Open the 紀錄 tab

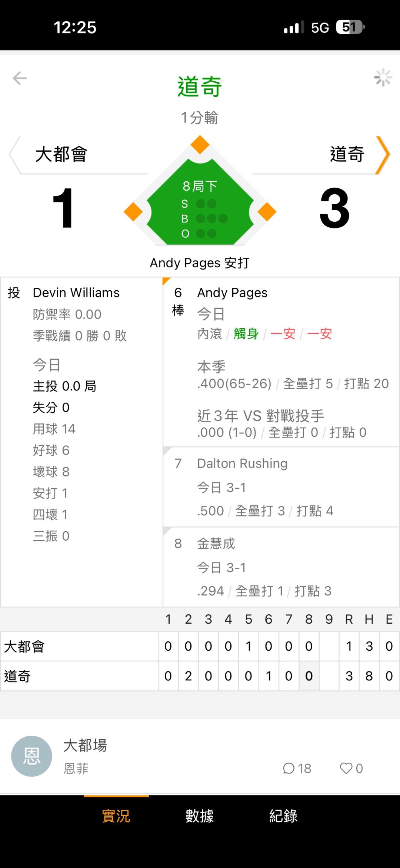click(x=283, y=816)
